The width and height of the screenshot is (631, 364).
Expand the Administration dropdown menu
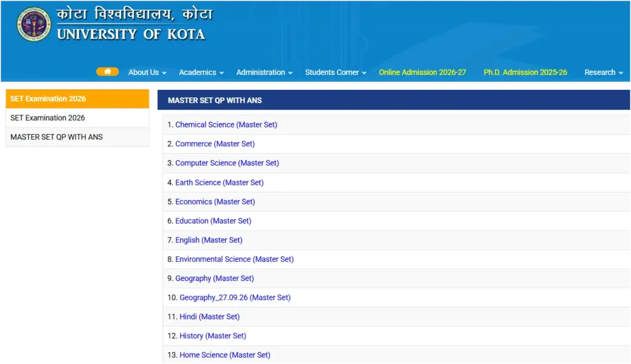coord(264,73)
